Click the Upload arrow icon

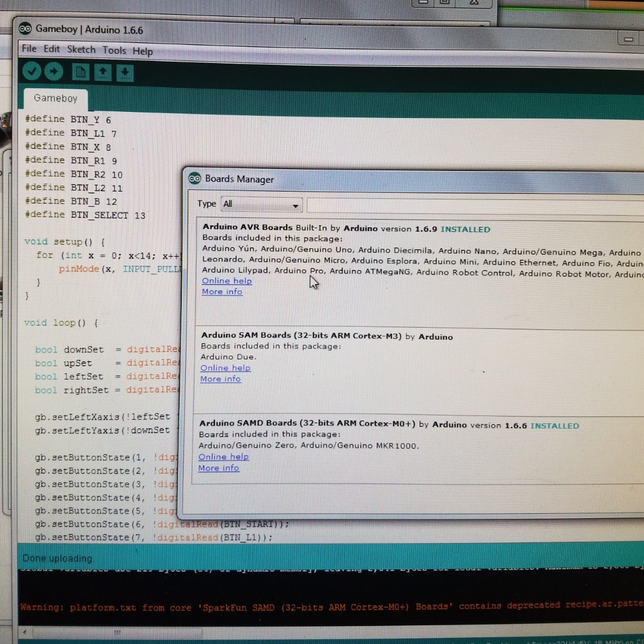click(x=54, y=71)
